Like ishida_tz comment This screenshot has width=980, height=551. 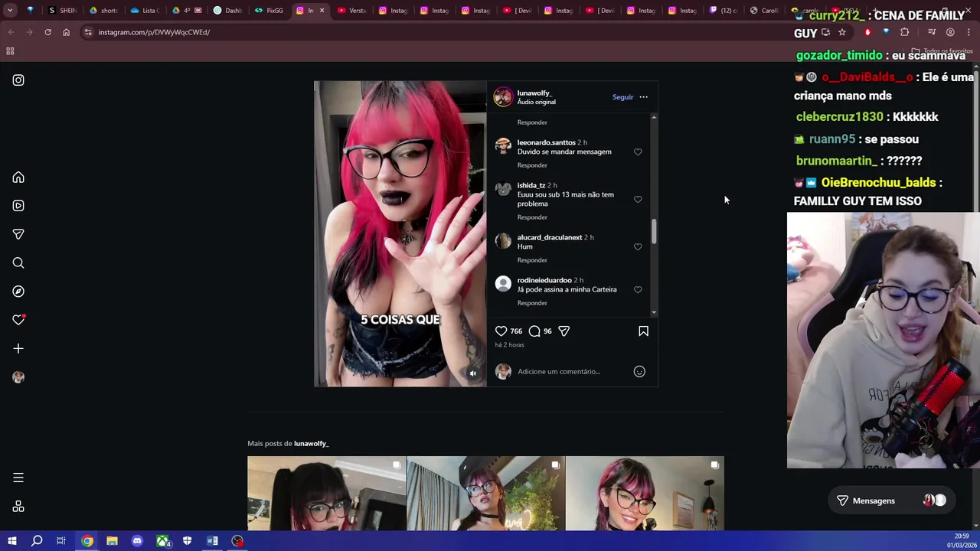(638, 200)
